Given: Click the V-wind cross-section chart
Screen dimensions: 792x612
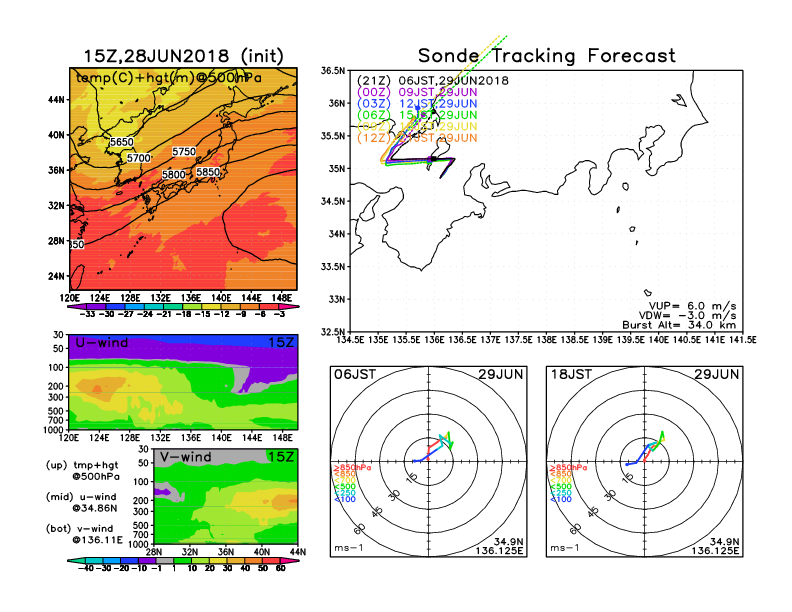Looking at the screenshot, I should coord(226,496).
